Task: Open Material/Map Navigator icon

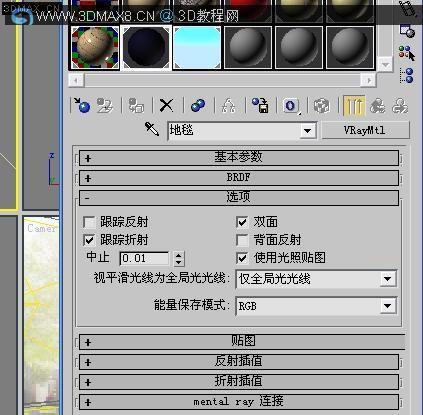Action: 407,75
